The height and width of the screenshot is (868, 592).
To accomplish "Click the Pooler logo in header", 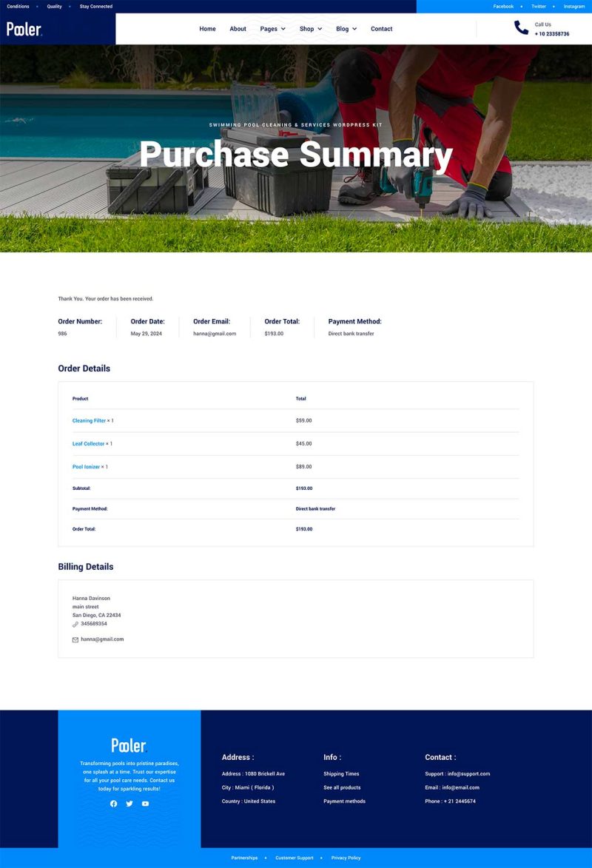I will click(24, 29).
